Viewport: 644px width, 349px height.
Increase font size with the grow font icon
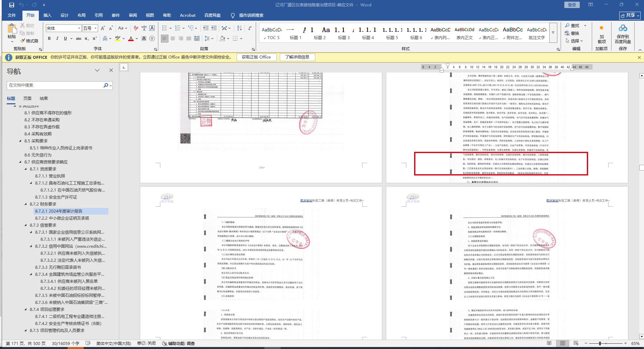point(103,28)
